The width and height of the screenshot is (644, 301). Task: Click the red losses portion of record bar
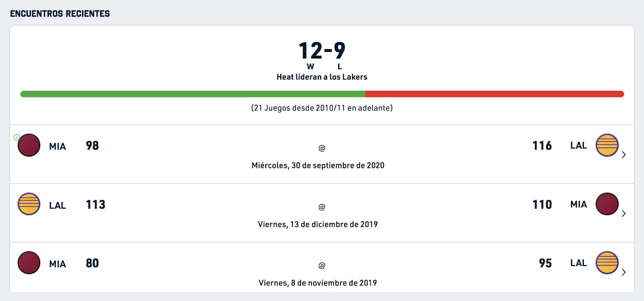coord(495,94)
